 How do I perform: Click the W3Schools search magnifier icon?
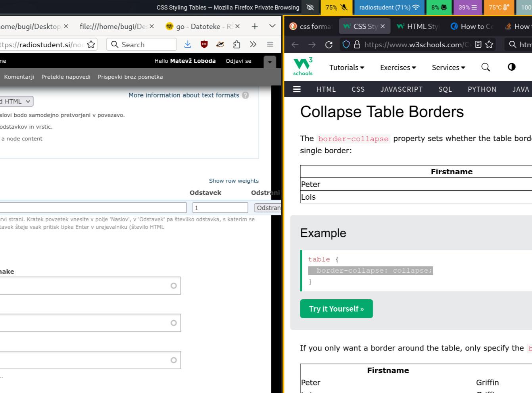point(486,67)
